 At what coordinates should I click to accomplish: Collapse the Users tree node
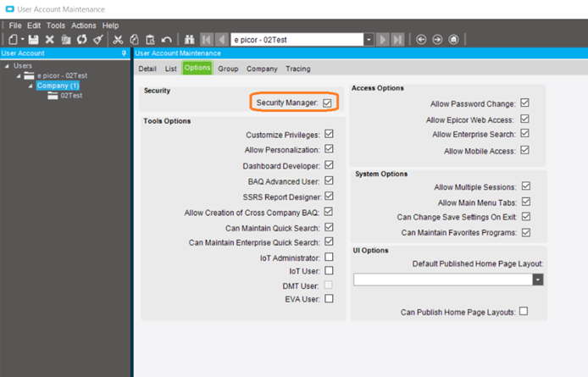click(7, 66)
